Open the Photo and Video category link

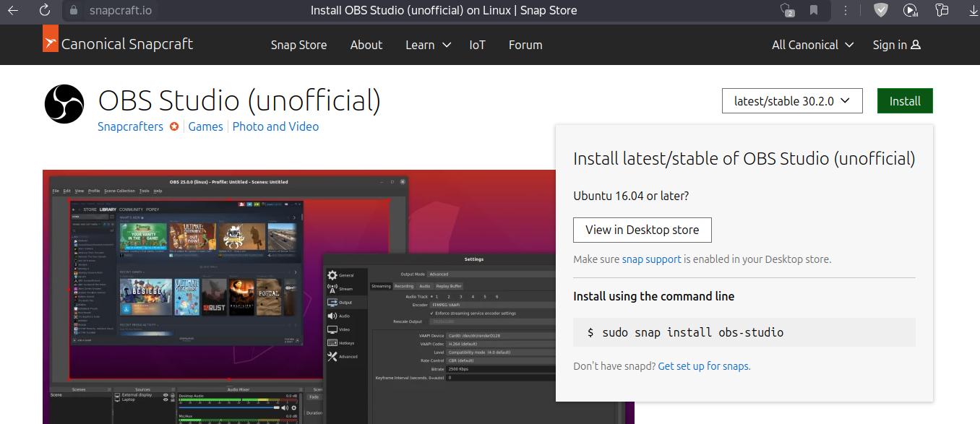[x=275, y=126]
